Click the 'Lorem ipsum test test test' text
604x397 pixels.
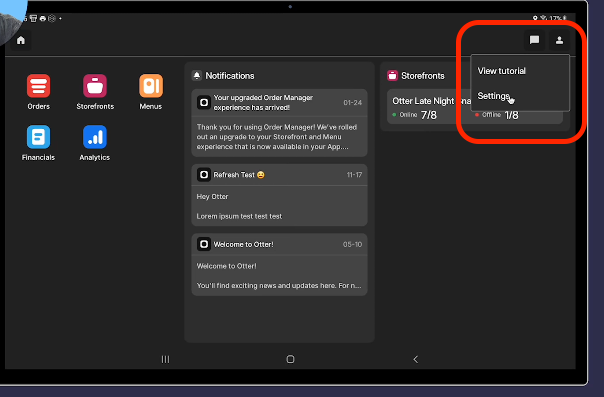pos(239,216)
